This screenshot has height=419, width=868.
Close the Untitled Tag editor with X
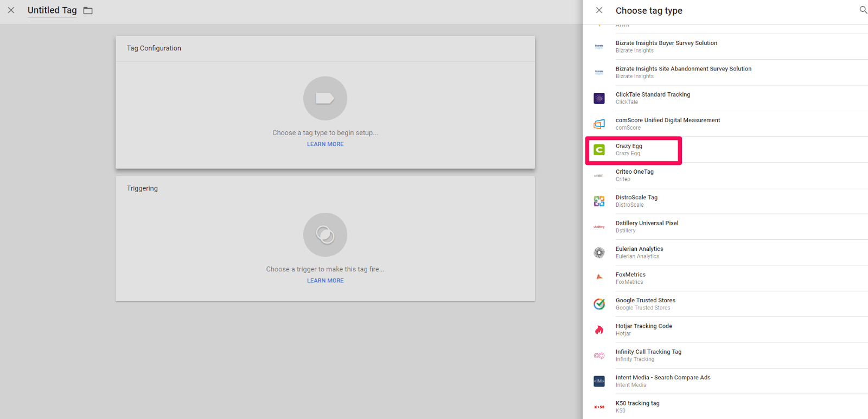(11, 10)
